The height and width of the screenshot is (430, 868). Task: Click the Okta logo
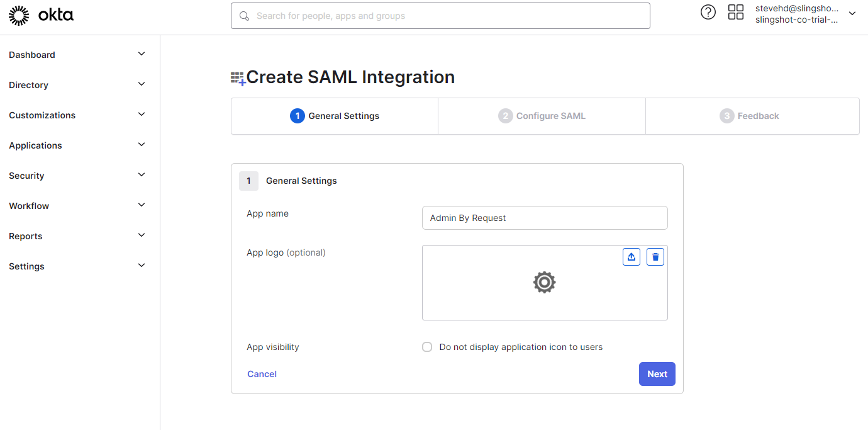[41, 15]
